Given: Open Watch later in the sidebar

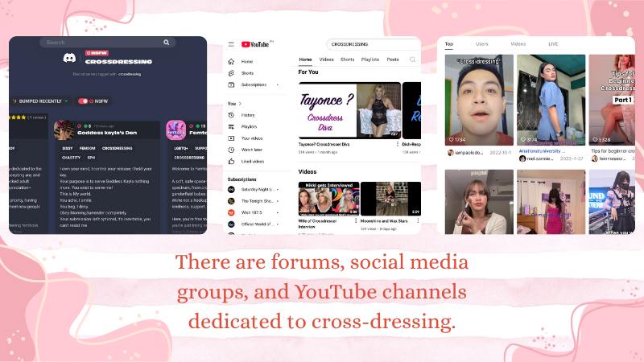Looking at the screenshot, I should (x=252, y=150).
